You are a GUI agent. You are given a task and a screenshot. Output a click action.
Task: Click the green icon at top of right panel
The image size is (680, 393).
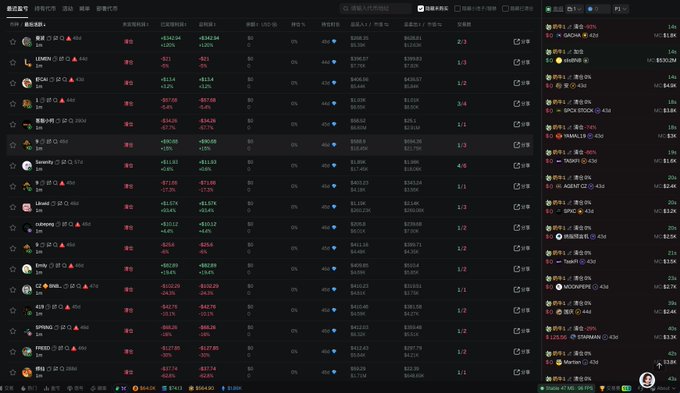548,9
